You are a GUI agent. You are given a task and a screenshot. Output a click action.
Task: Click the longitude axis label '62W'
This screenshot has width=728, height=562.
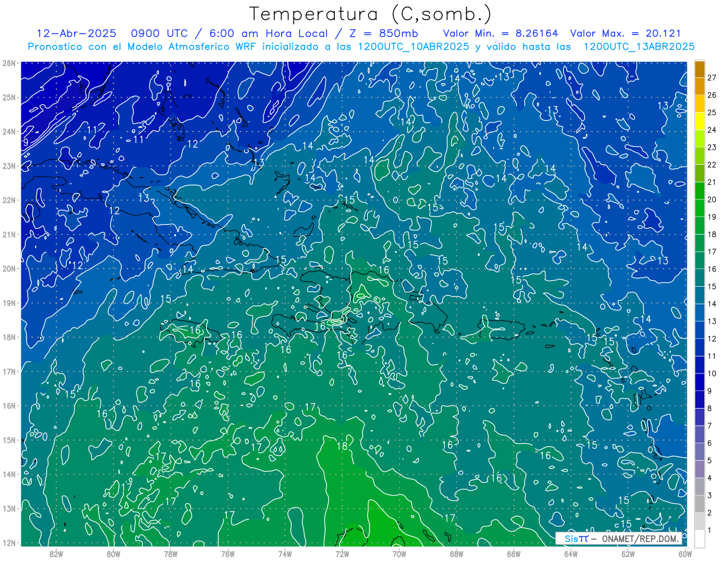pos(628,554)
